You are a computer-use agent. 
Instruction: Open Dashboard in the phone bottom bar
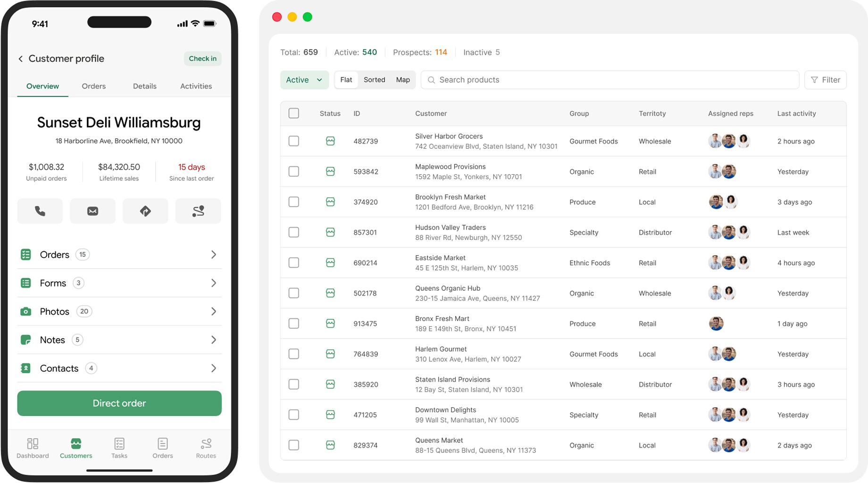(x=33, y=448)
